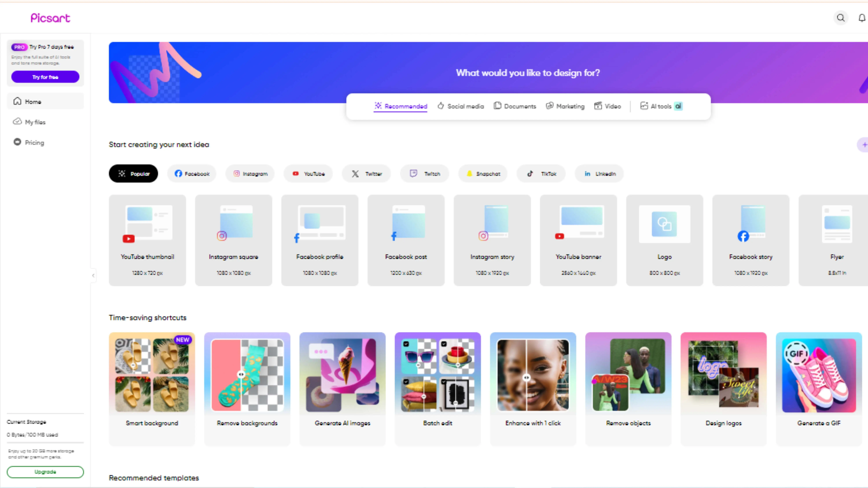The width and height of the screenshot is (868, 488).
Task: Switch to the Marketing tab
Action: point(565,106)
